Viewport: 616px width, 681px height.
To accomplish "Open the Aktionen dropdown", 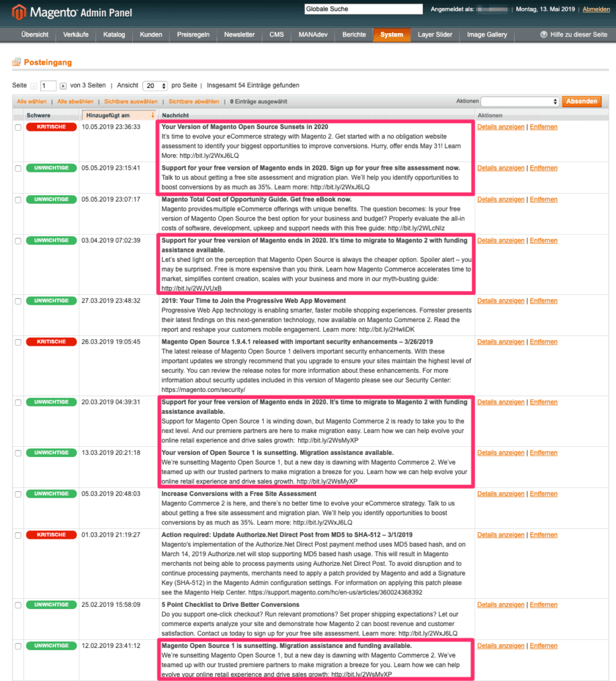I will (x=520, y=102).
